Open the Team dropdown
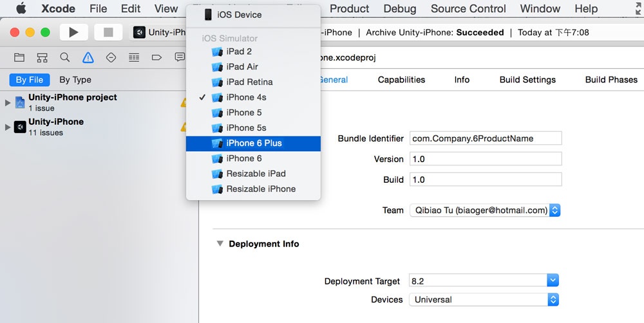The image size is (644, 323). click(x=485, y=210)
